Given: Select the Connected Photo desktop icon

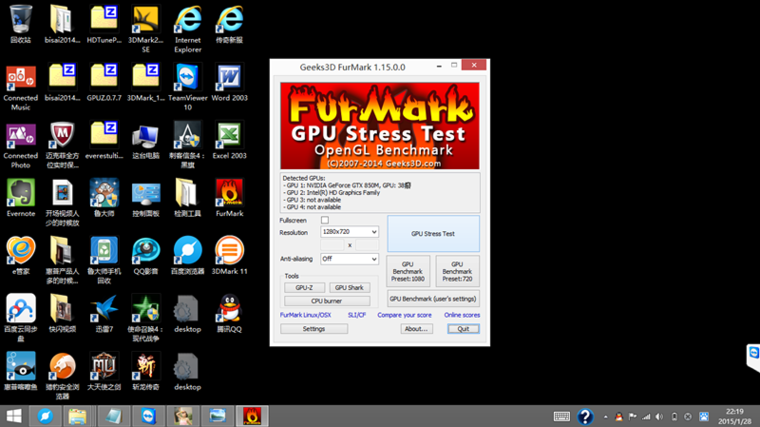Looking at the screenshot, I should 21,145.
